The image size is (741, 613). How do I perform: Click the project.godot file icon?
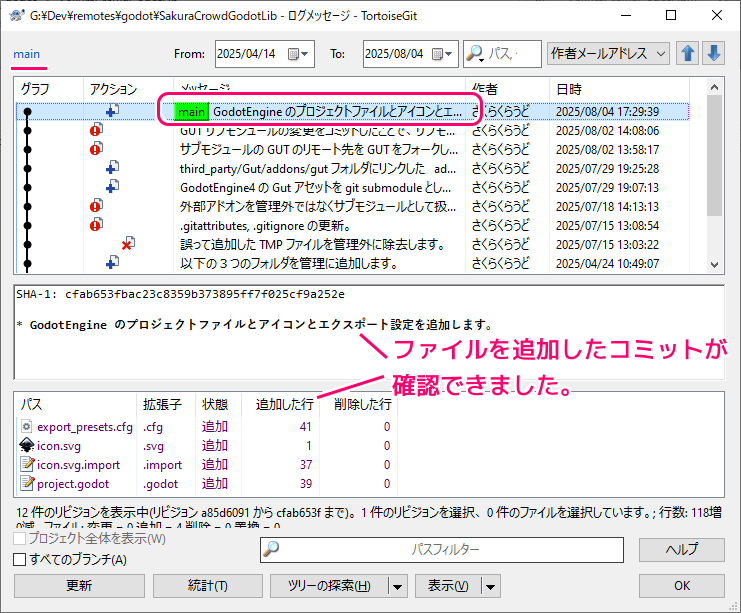click(x=26, y=484)
